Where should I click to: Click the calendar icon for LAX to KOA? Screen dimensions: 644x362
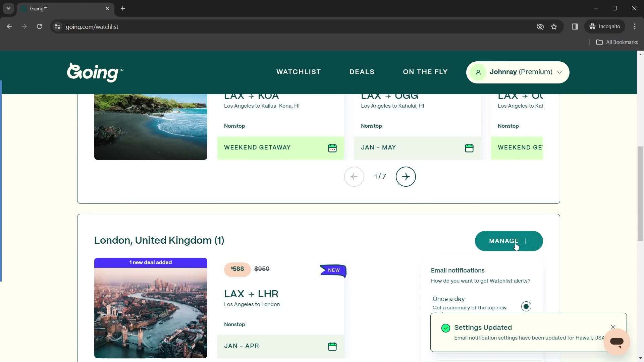(332, 147)
